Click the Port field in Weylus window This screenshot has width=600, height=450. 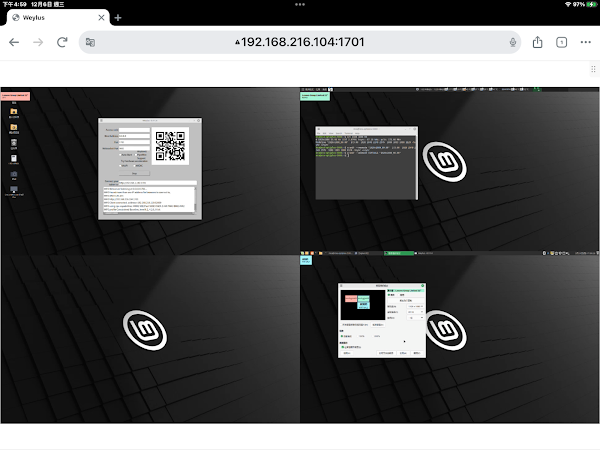click(x=134, y=142)
